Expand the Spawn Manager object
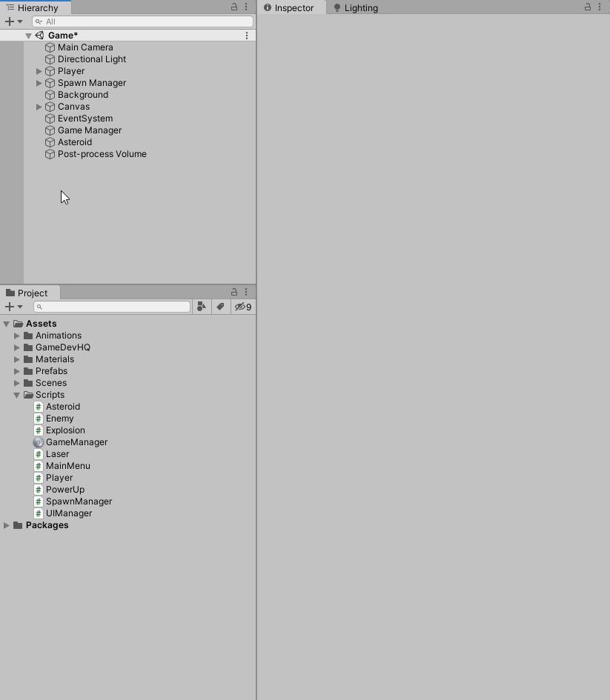 pyautogui.click(x=39, y=83)
